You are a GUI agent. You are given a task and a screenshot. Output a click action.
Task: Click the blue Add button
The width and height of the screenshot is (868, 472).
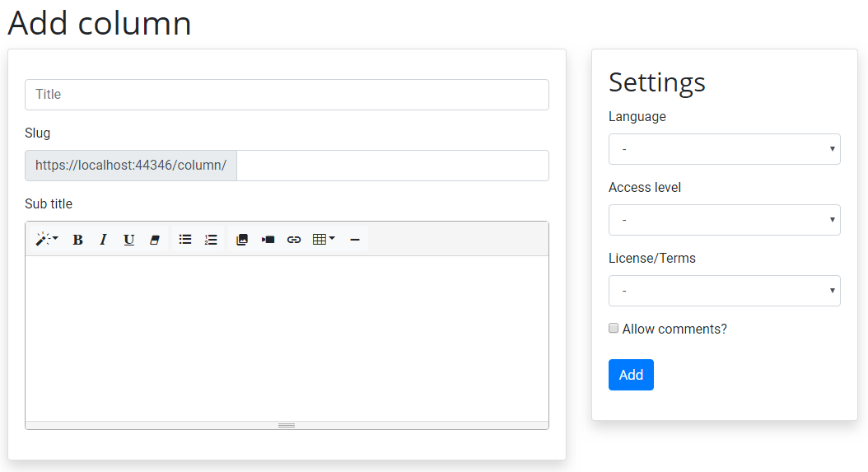pos(631,375)
